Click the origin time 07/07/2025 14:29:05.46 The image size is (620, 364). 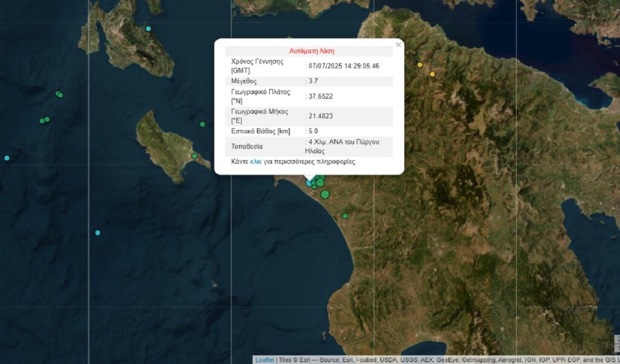click(x=344, y=66)
